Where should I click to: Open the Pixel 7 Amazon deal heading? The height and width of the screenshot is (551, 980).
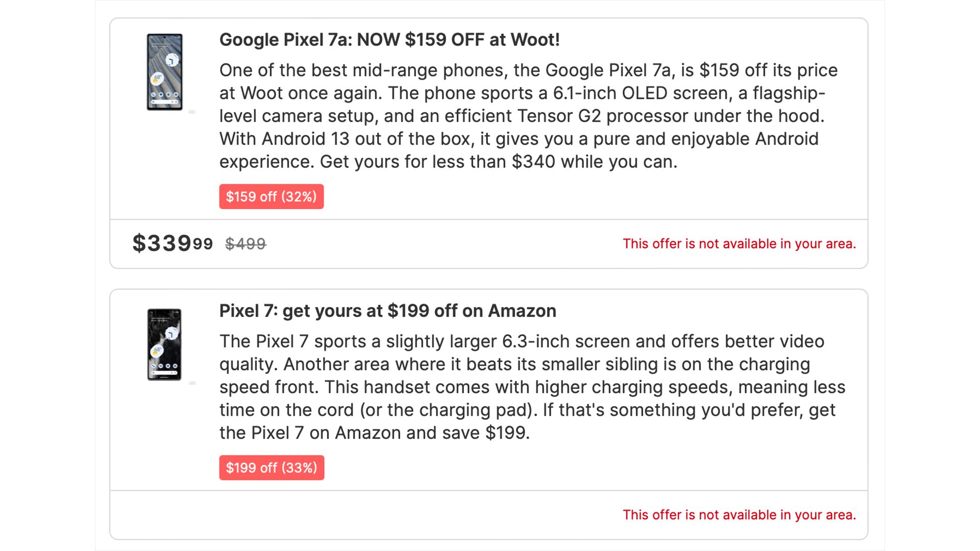pyautogui.click(x=387, y=311)
